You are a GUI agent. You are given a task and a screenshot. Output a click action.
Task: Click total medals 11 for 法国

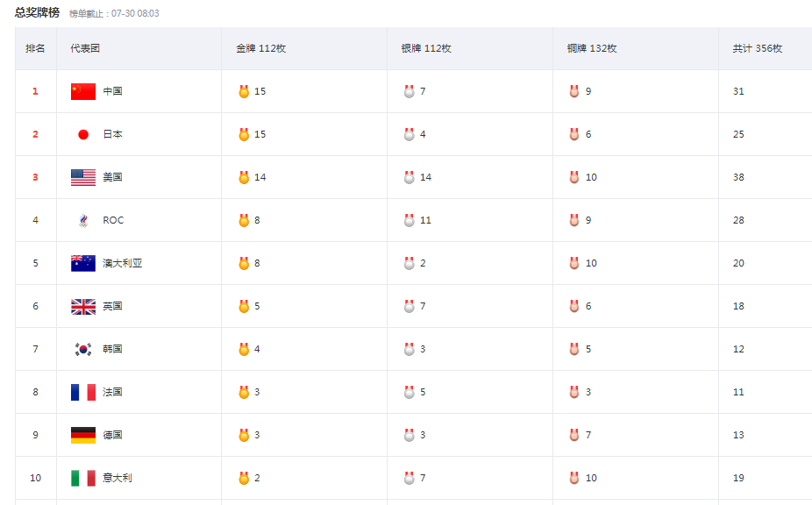tap(738, 393)
